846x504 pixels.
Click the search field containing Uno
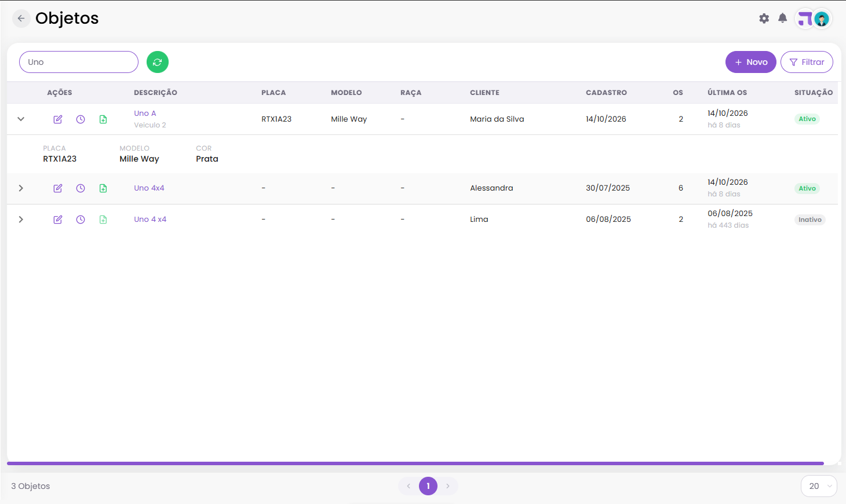click(79, 62)
